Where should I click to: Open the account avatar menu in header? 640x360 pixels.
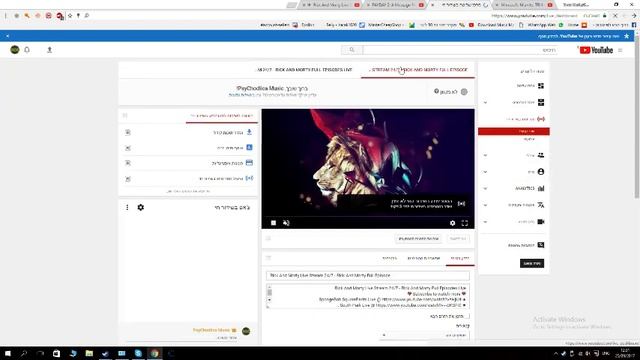[15, 50]
